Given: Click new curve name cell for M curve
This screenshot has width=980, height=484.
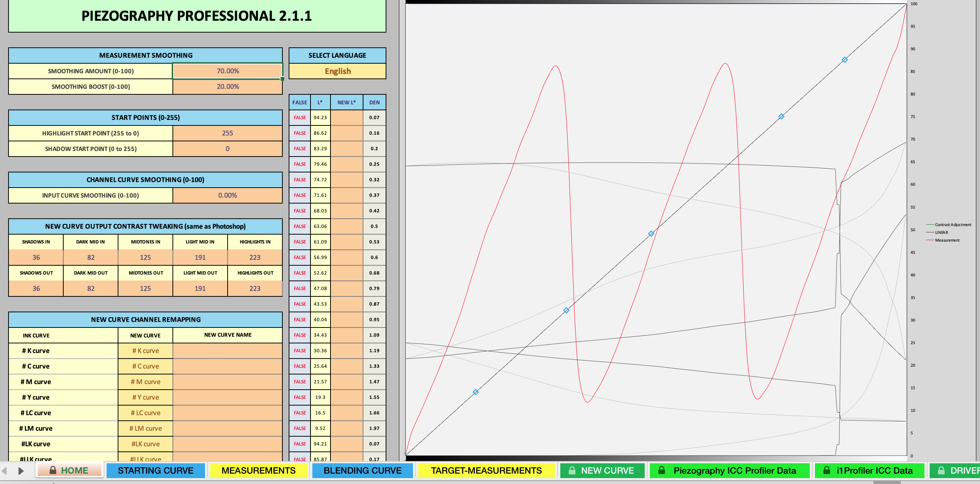Looking at the screenshot, I should (228, 382).
